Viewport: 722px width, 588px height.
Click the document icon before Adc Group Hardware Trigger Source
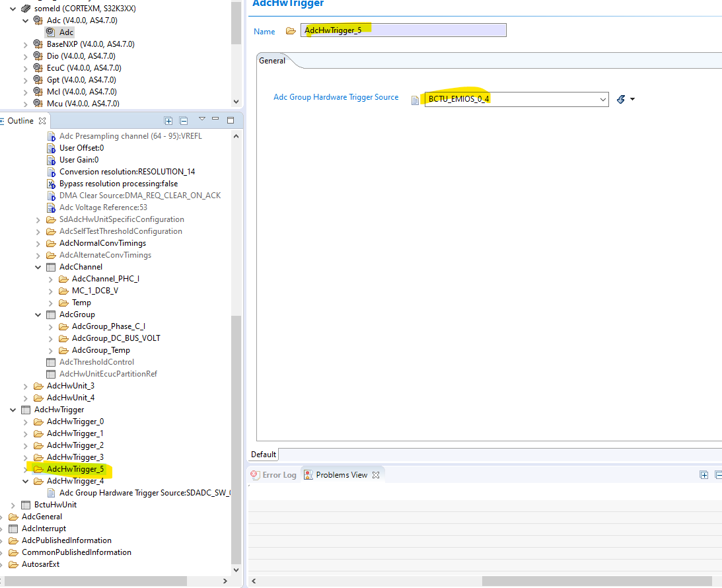point(415,99)
